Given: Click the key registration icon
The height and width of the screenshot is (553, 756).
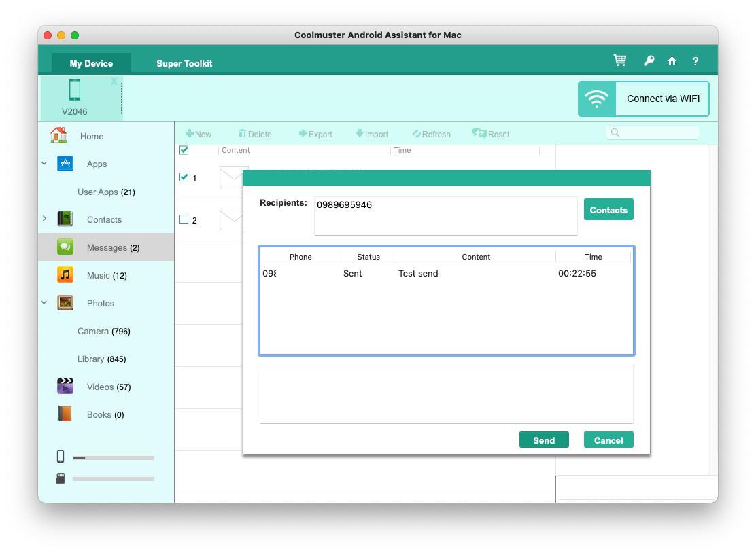Looking at the screenshot, I should click(x=649, y=60).
